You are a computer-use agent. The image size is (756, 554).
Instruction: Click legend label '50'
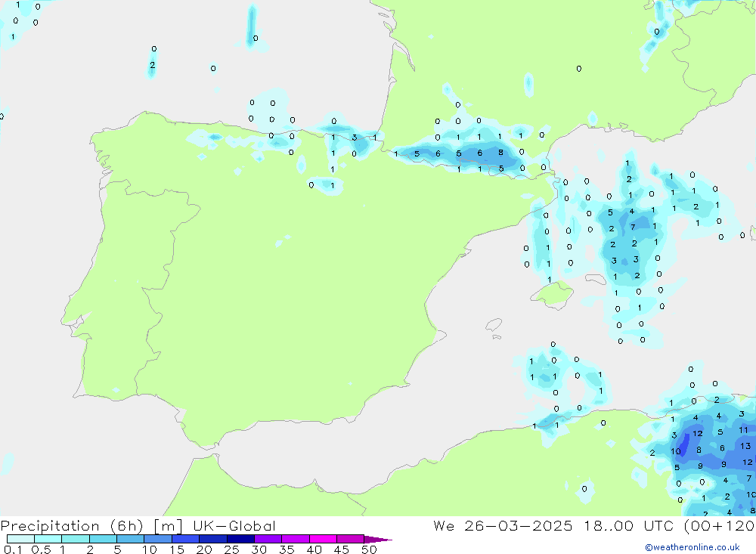click(x=369, y=549)
